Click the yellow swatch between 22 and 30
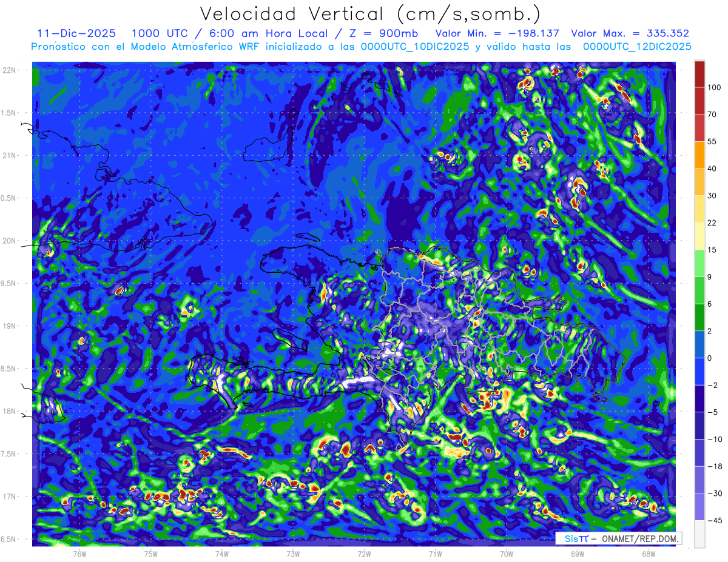 pyautogui.click(x=699, y=209)
